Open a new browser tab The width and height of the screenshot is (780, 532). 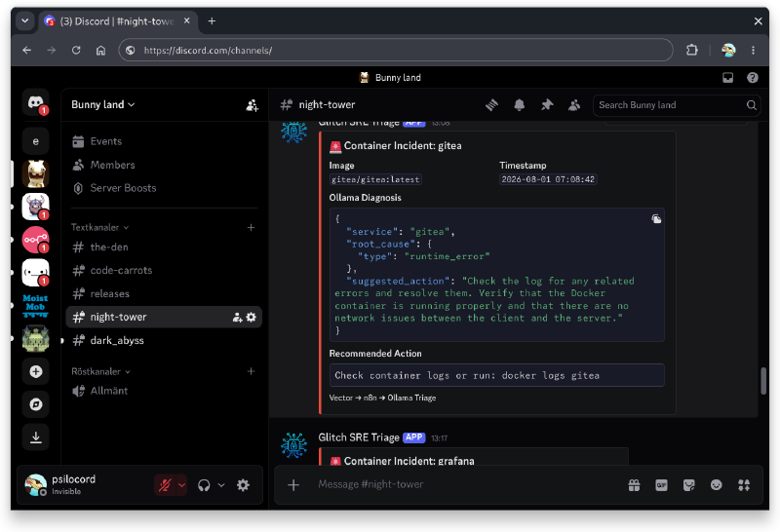coord(212,20)
